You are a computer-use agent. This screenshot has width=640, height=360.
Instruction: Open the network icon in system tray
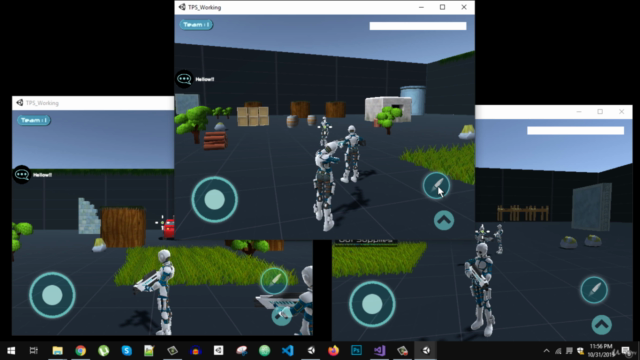(558, 351)
